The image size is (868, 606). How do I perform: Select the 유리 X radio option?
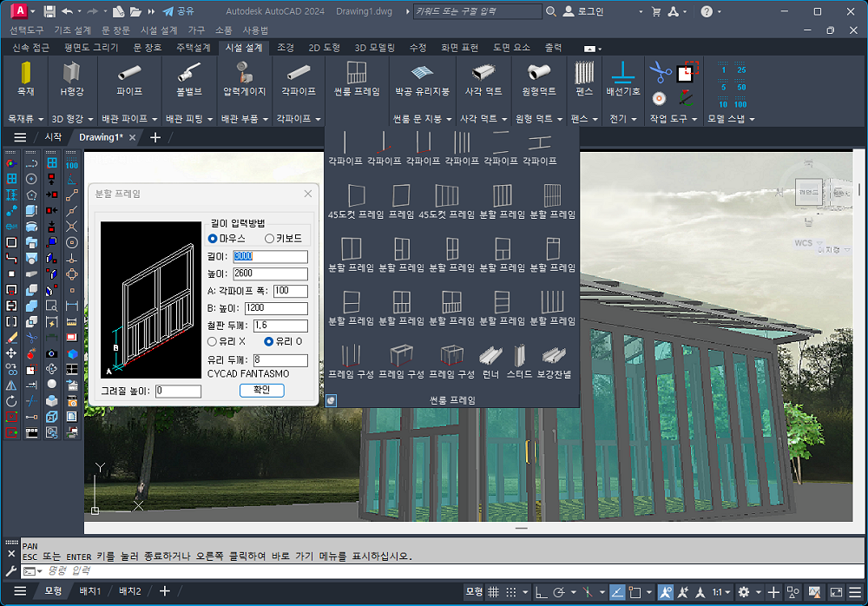(213, 342)
